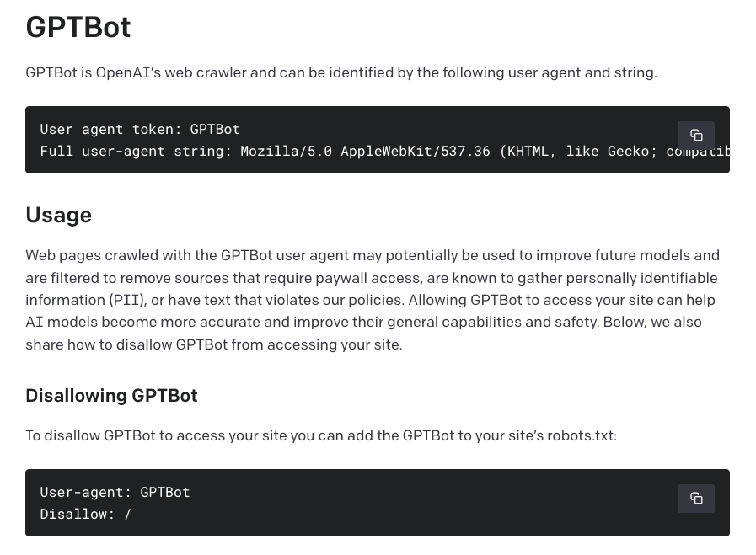Click the word robots.txt in the paragraph
This screenshot has height=555, width=756.
click(x=580, y=436)
